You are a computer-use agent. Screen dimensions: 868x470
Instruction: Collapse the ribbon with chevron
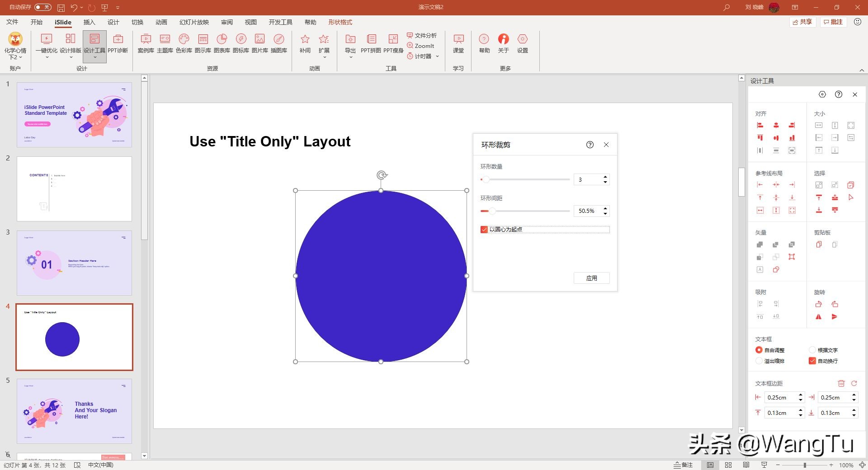862,70
